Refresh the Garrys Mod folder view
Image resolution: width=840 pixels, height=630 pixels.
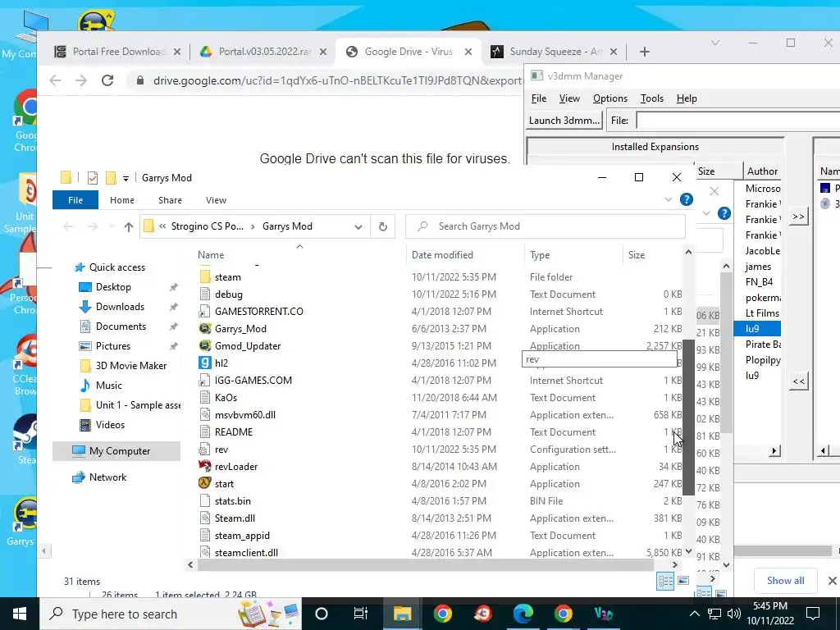[x=382, y=226]
